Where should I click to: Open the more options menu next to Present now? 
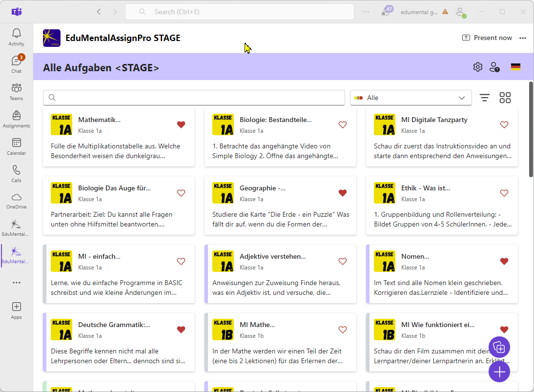tap(523, 38)
